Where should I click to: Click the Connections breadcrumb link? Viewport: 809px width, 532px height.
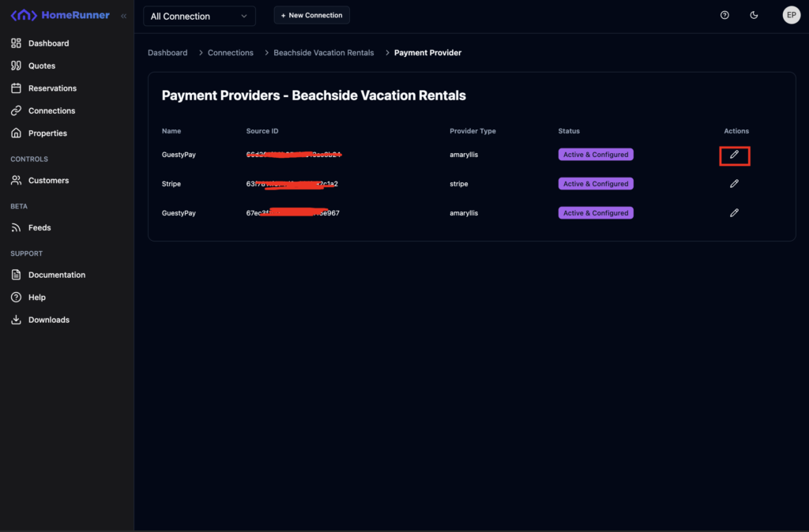click(x=230, y=53)
